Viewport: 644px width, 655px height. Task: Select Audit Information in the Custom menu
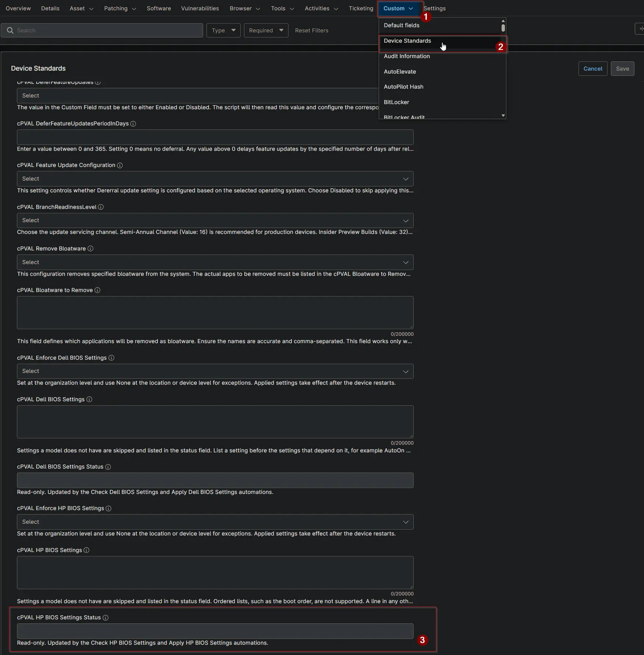(x=440, y=56)
